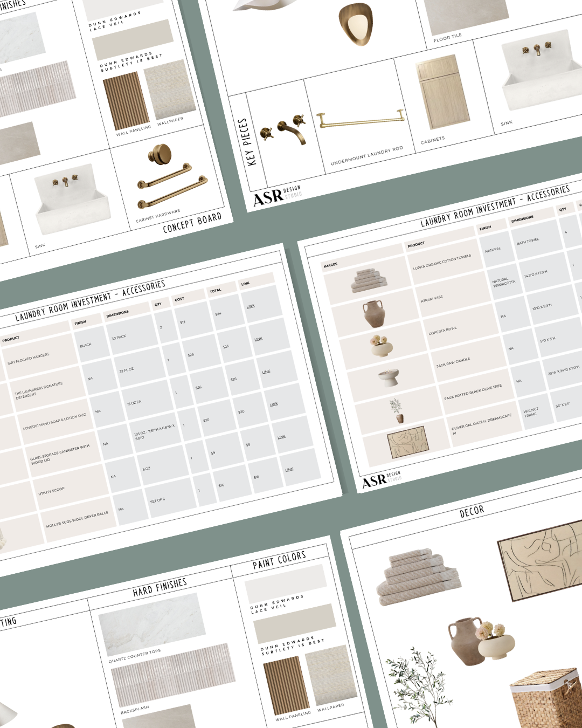The height and width of the screenshot is (728, 582).
Task: Select the faux olive tree table image
Action: tap(397, 410)
